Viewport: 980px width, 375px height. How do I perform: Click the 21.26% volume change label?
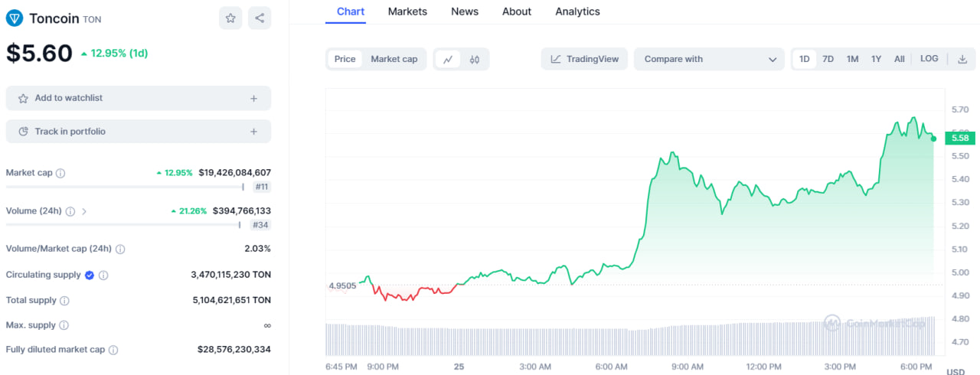(x=188, y=211)
